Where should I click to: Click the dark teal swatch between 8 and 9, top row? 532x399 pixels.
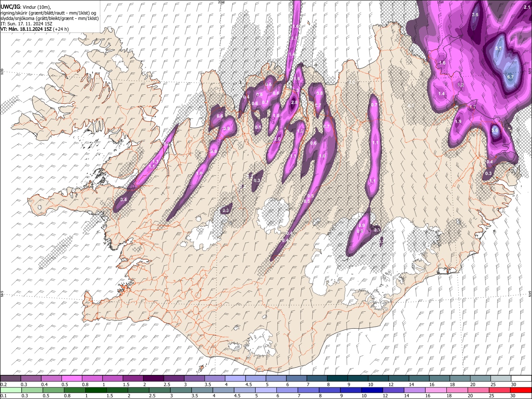point(337,379)
